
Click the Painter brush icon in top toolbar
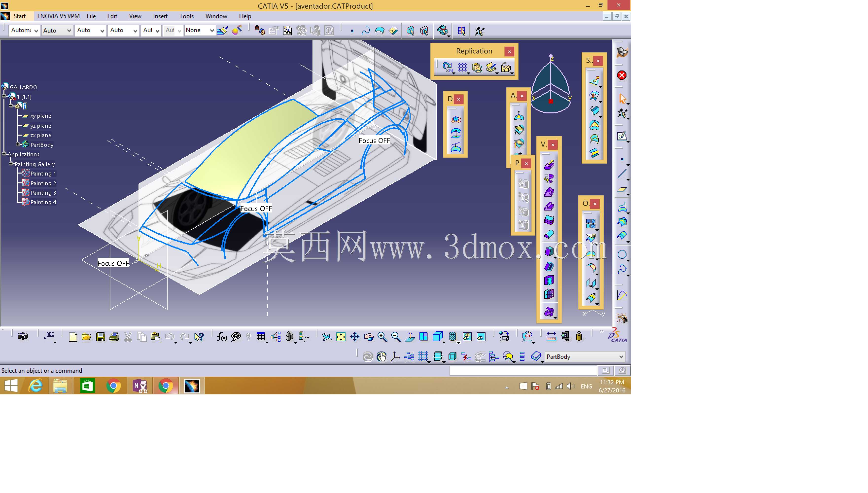[x=223, y=31]
